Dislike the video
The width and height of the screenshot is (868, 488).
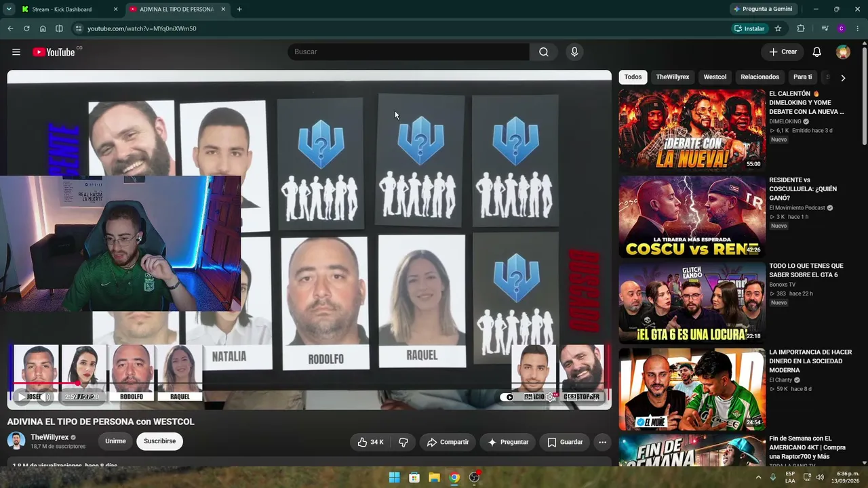(x=403, y=442)
